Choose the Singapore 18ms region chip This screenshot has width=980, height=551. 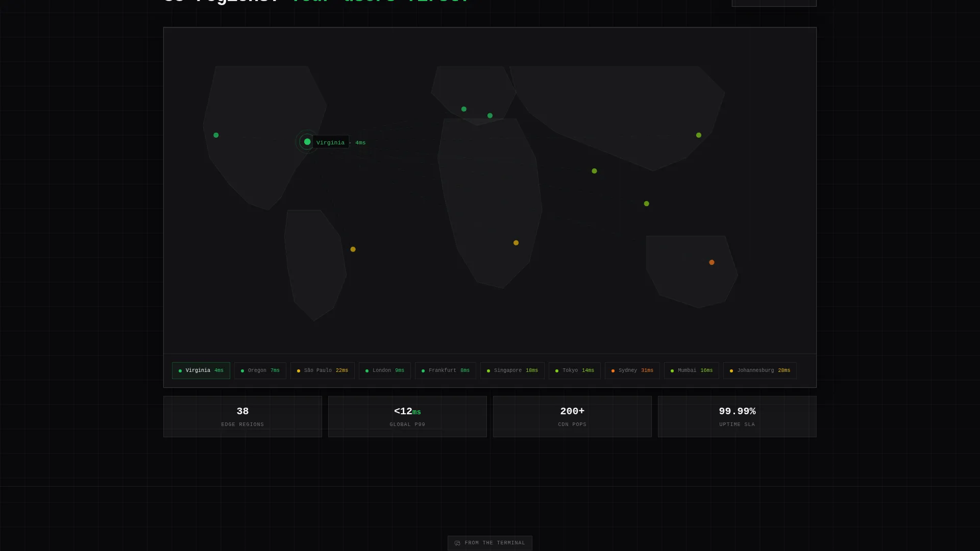(512, 370)
